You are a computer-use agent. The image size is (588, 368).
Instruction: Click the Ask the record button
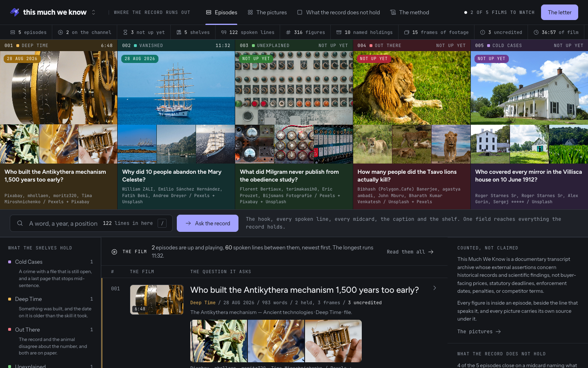click(x=207, y=223)
